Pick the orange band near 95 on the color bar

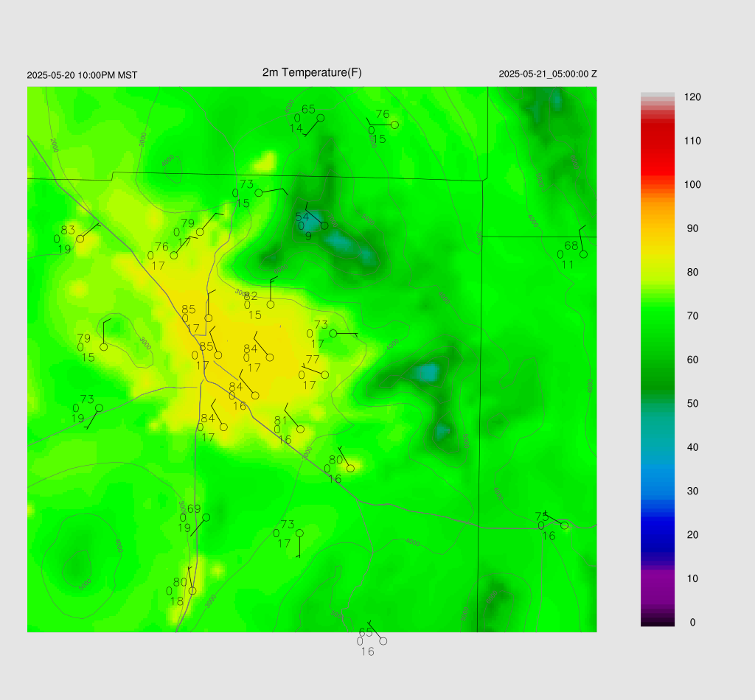tap(657, 207)
